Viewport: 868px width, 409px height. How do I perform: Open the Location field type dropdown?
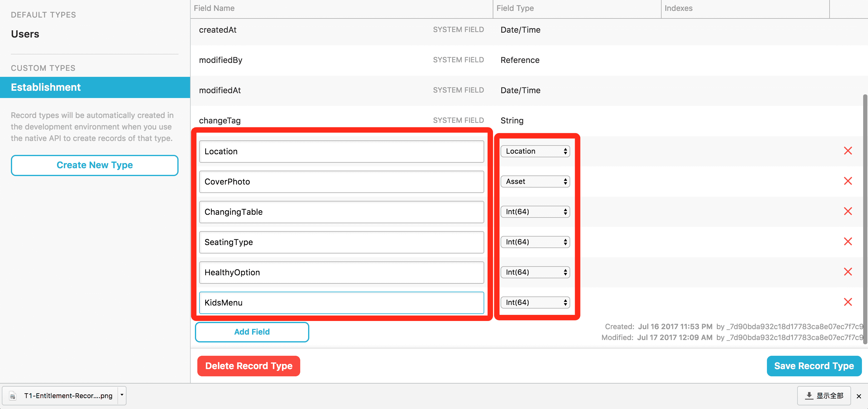pyautogui.click(x=535, y=151)
